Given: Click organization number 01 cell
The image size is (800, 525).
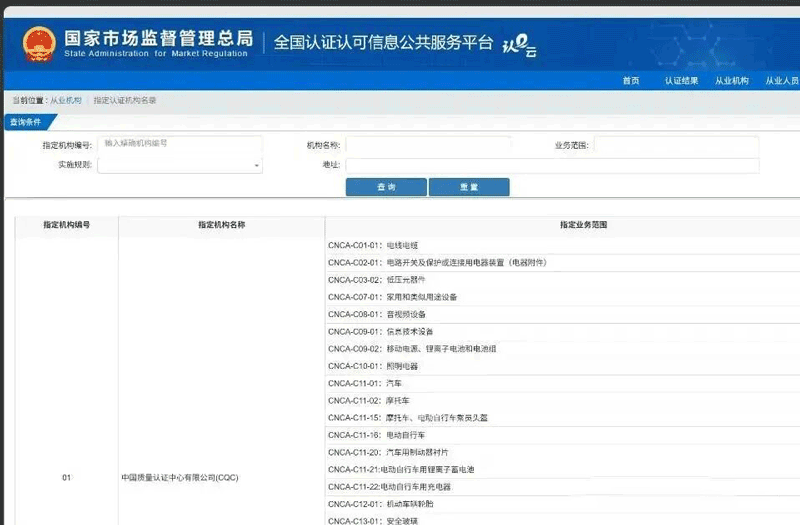Looking at the screenshot, I should click(67, 478).
